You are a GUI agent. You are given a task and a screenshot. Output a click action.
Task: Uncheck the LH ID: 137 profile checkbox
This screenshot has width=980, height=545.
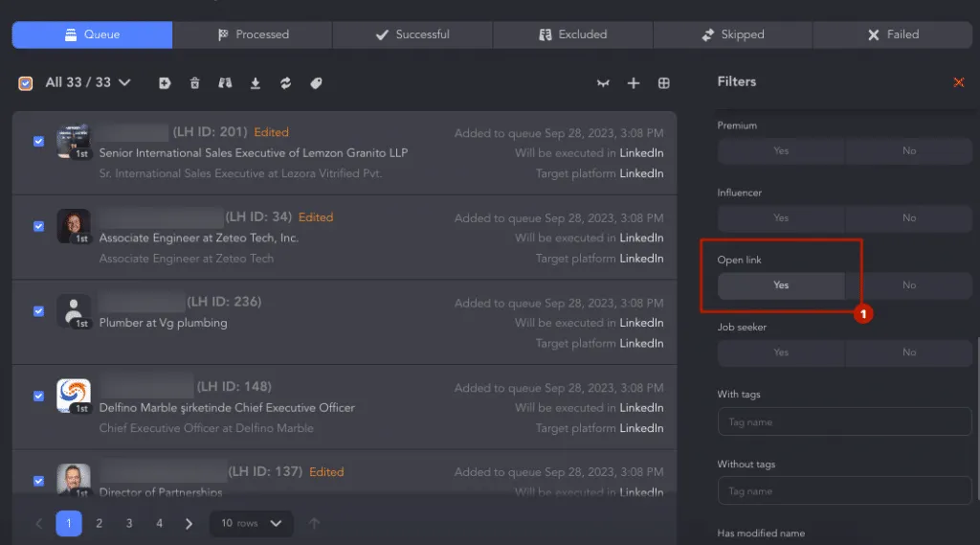[x=38, y=481]
